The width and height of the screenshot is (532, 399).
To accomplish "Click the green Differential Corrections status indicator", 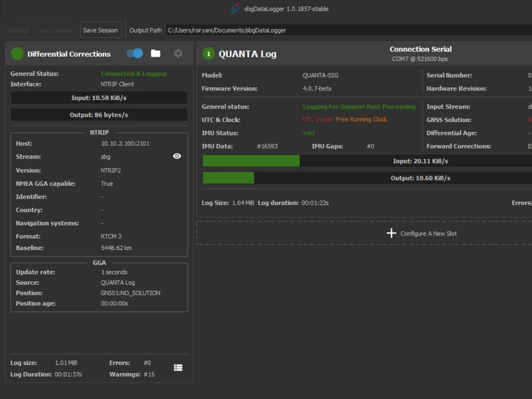I will (x=17, y=54).
